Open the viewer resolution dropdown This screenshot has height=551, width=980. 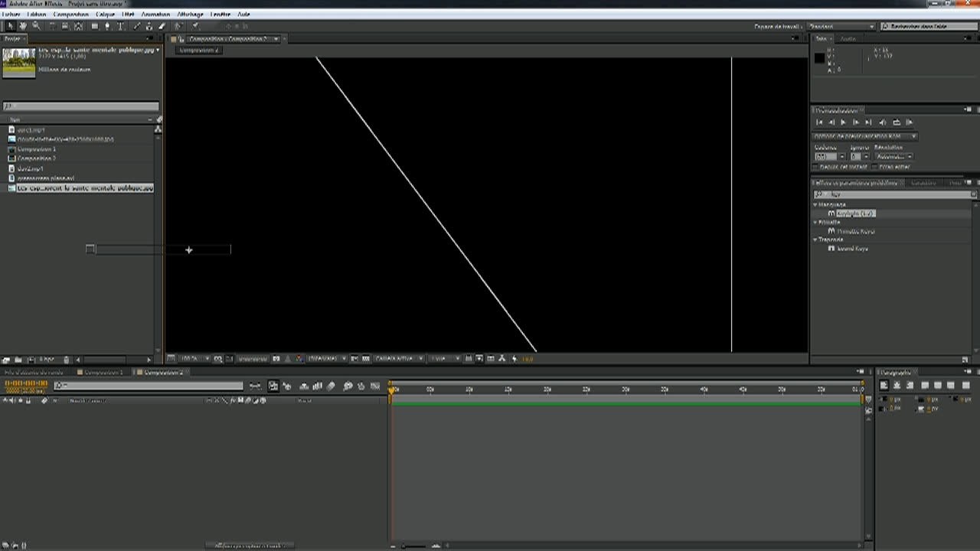(x=327, y=358)
